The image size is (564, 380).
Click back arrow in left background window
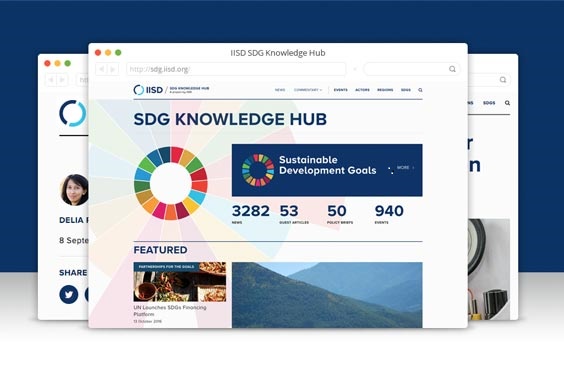51,80
